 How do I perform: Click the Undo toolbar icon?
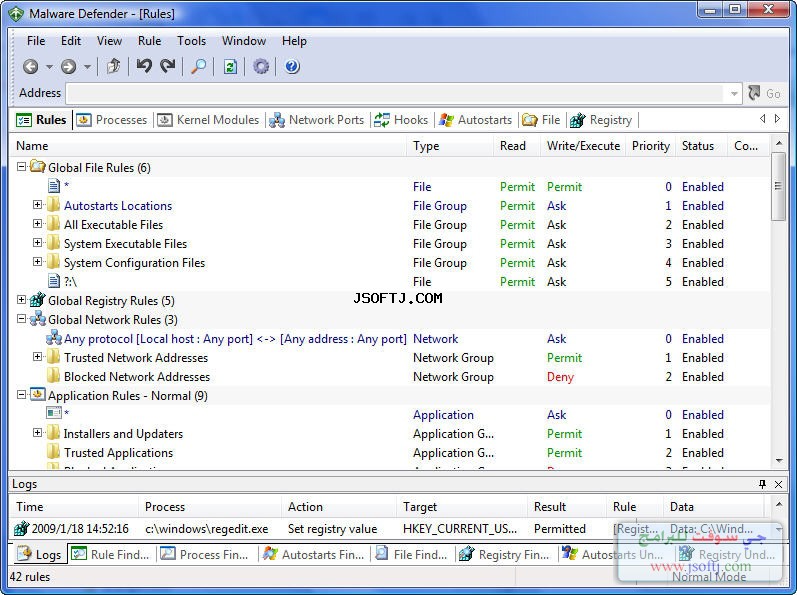tap(144, 66)
